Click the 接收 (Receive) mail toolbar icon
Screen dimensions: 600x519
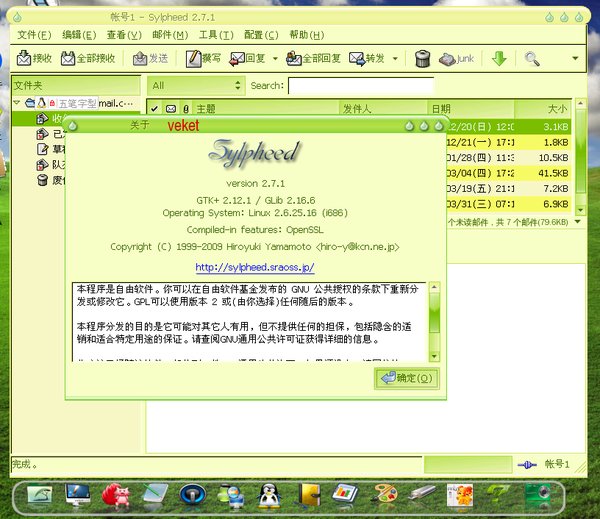[x=34, y=59]
